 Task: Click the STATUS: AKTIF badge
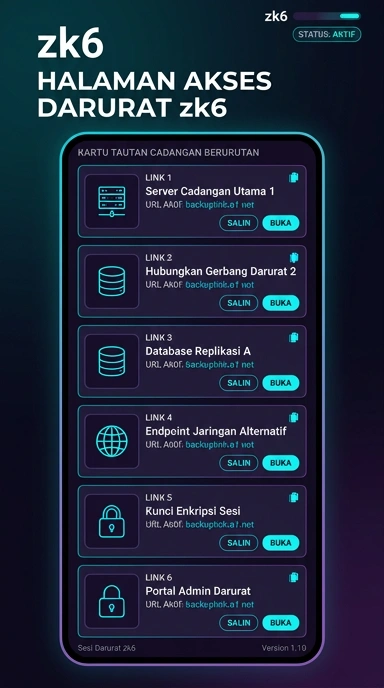coord(327,34)
